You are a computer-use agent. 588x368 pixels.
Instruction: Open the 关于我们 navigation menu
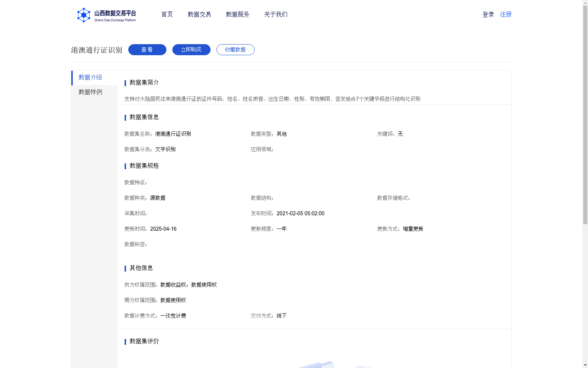pos(275,14)
